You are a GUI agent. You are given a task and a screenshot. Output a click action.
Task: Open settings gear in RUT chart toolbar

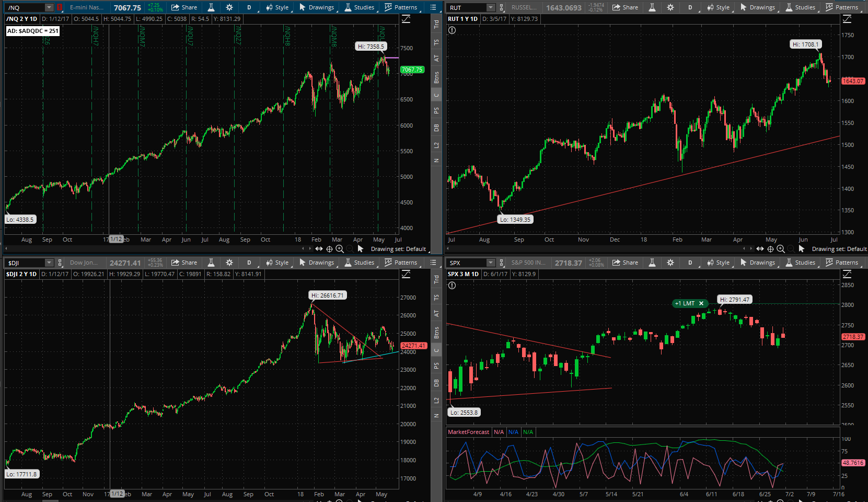[x=670, y=7]
